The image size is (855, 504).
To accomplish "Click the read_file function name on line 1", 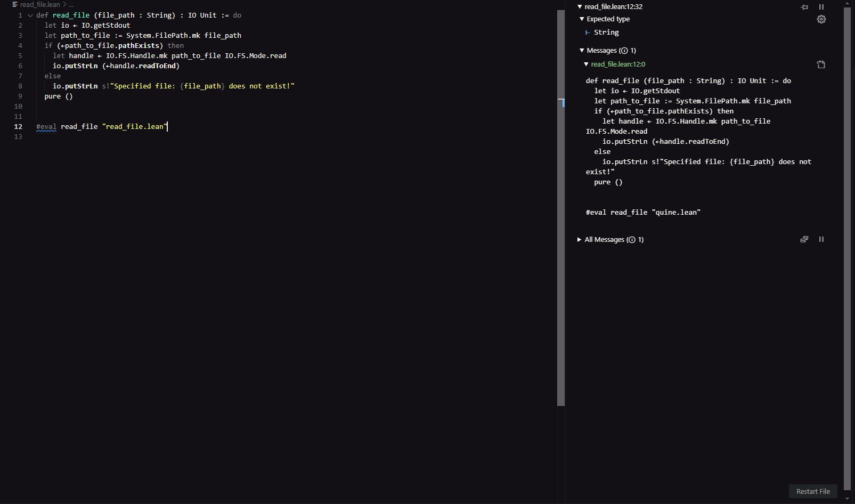I will tap(71, 15).
